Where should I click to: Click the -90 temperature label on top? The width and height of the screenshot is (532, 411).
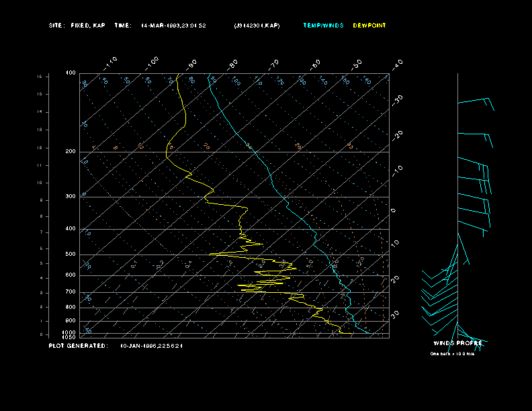(x=191, y=64)
